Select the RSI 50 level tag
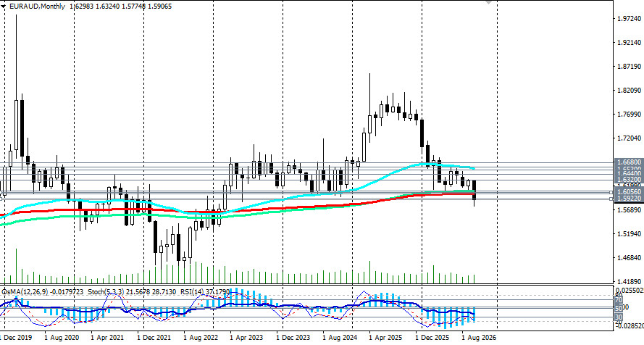 tap(619, 309)
